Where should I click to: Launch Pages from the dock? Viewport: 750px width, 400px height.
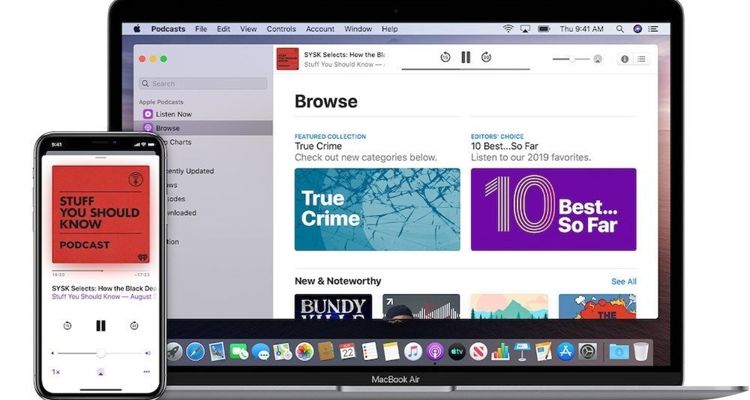click(x=544, y=352)
